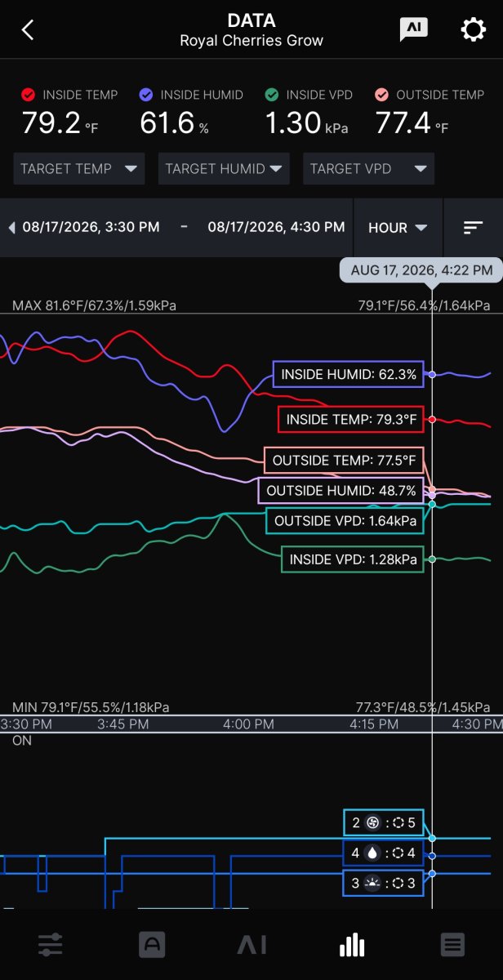The height and width of the screenshot is (980, 503).
Task: Click the Aug 17, 2026, 4:22 PM marker
Action: point(421,269)
